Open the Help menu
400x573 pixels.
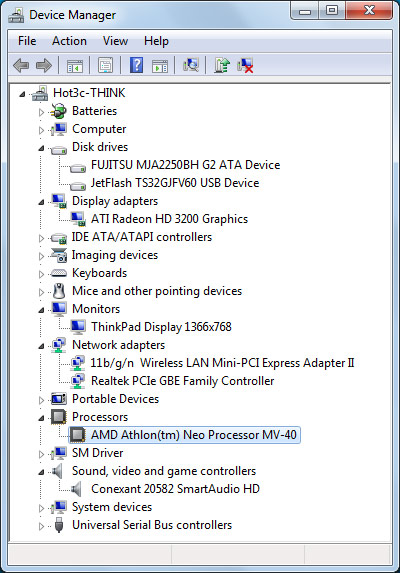(156, 41)
